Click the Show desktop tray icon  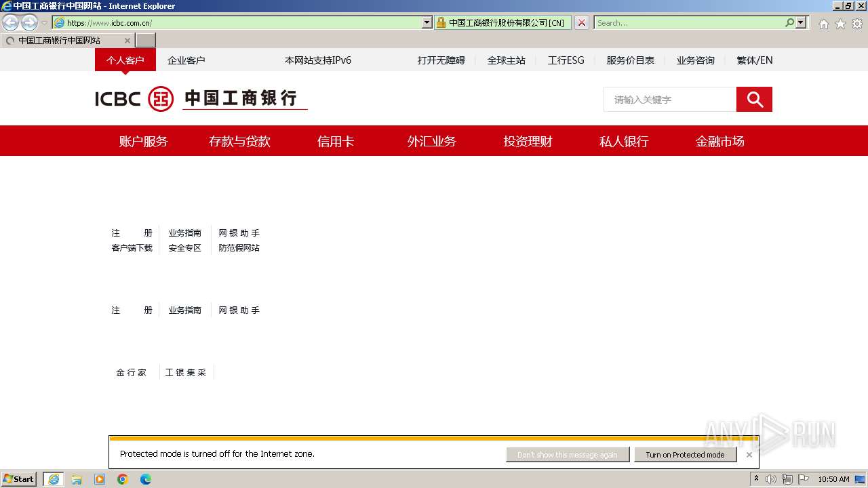click(861, 479)
